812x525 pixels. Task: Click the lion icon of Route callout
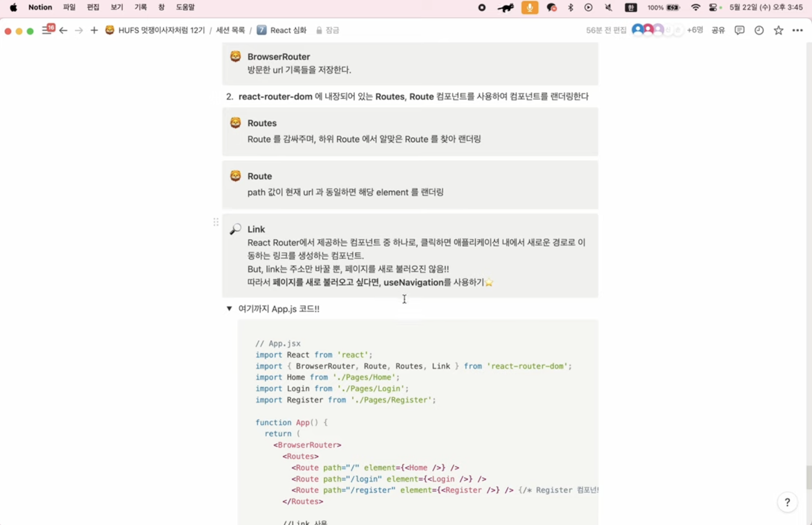pos(235,176)
